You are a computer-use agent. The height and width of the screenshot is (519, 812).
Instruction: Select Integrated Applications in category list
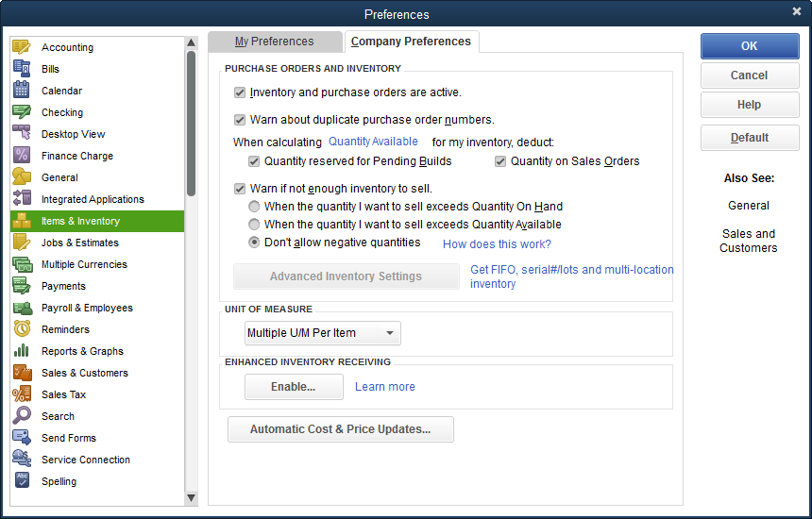(97, 199)
